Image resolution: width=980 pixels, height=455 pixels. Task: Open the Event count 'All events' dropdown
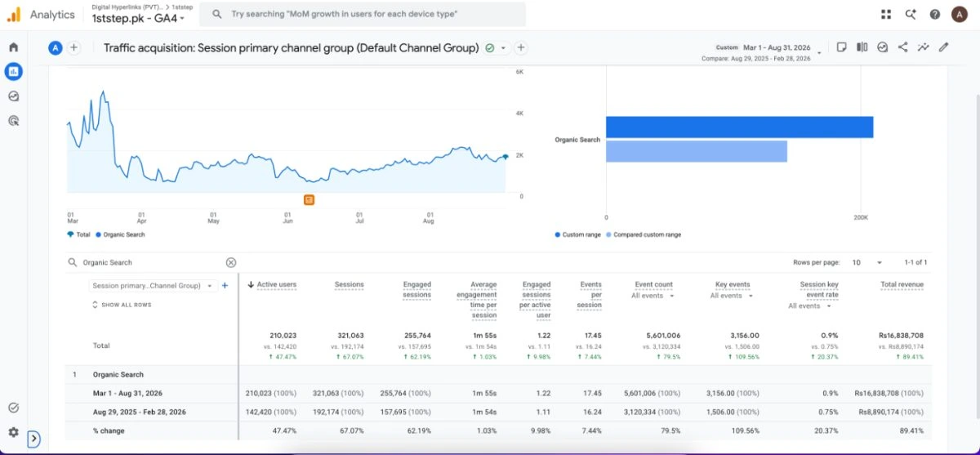tap(653, 296)
